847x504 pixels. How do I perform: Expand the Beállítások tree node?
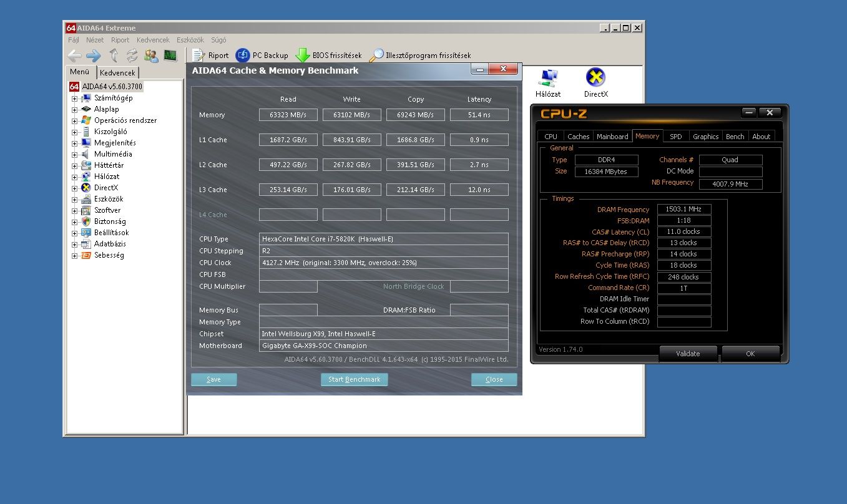[75, 233]
